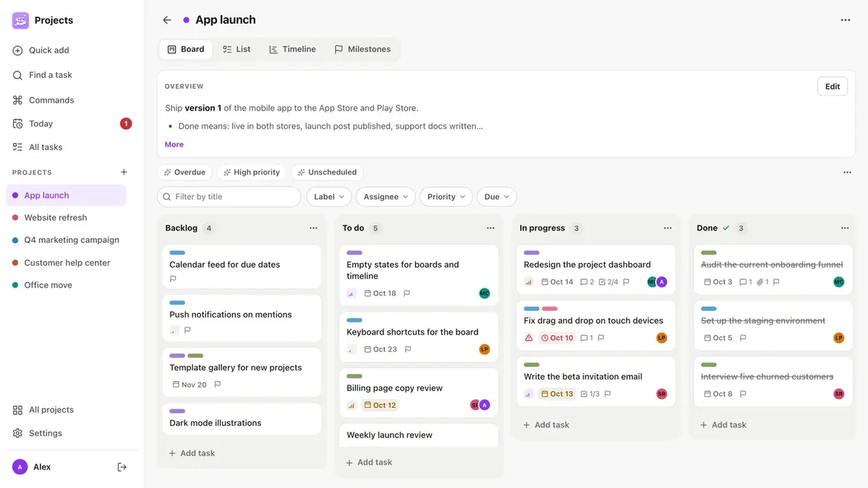This screenshot has height=488, width=868.
Task: Toggle the Unscheduled quick filter
Action: (x=327, y=172)
